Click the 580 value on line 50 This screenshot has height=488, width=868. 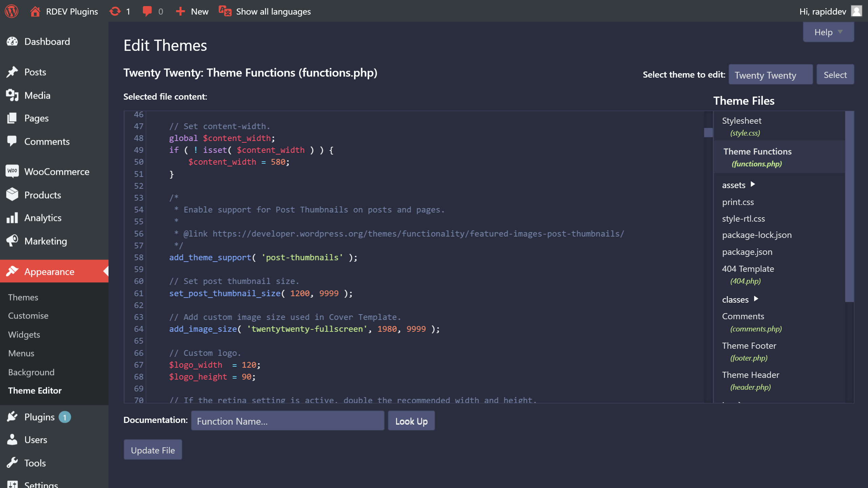(x=278, y=162)
